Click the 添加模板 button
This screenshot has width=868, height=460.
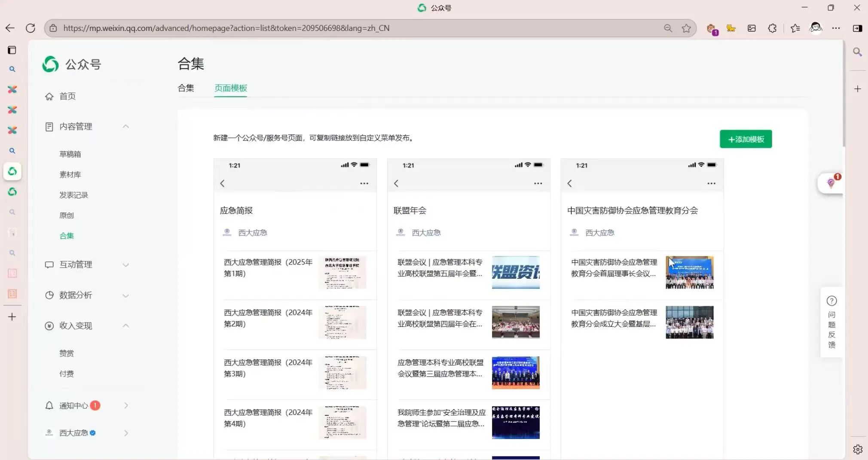point(746,139)
